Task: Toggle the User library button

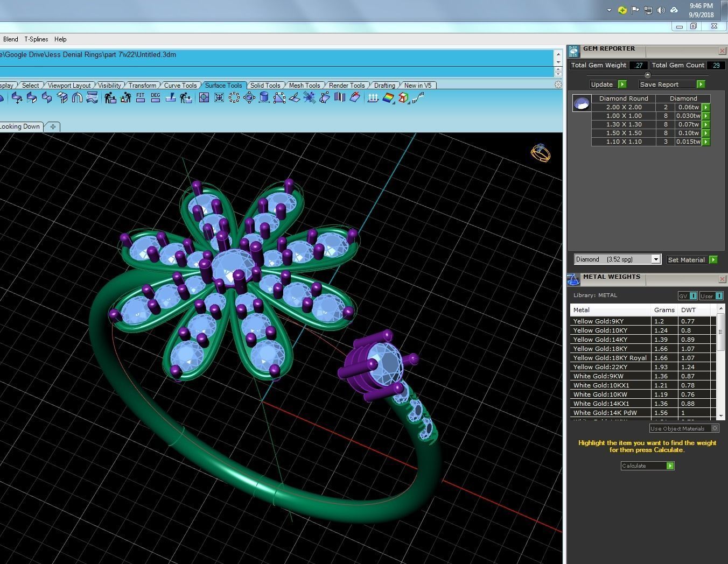Action: point(711,296)
